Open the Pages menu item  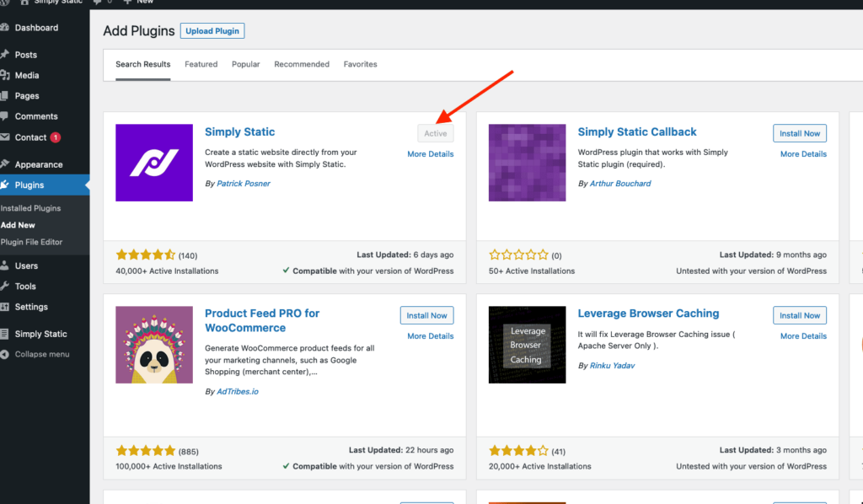27,96
